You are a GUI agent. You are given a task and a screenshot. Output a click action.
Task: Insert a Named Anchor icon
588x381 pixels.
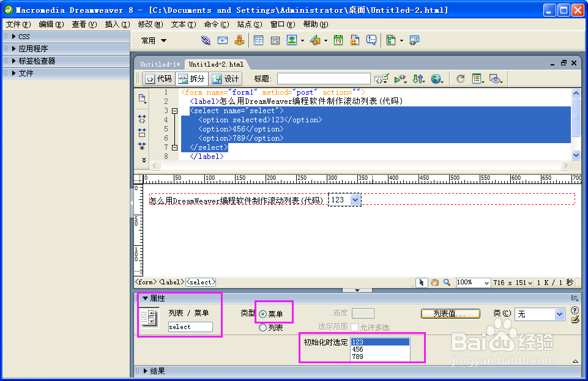coord(240,40)
